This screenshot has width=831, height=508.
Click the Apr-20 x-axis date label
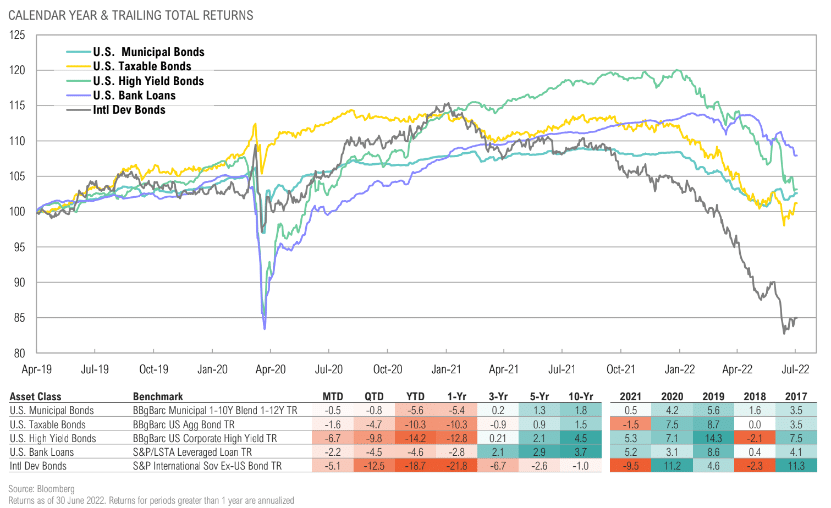(x=270, y=369)
